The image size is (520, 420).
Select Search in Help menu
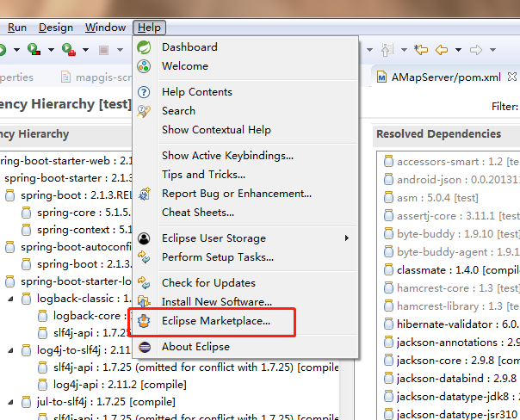point(178,111)
